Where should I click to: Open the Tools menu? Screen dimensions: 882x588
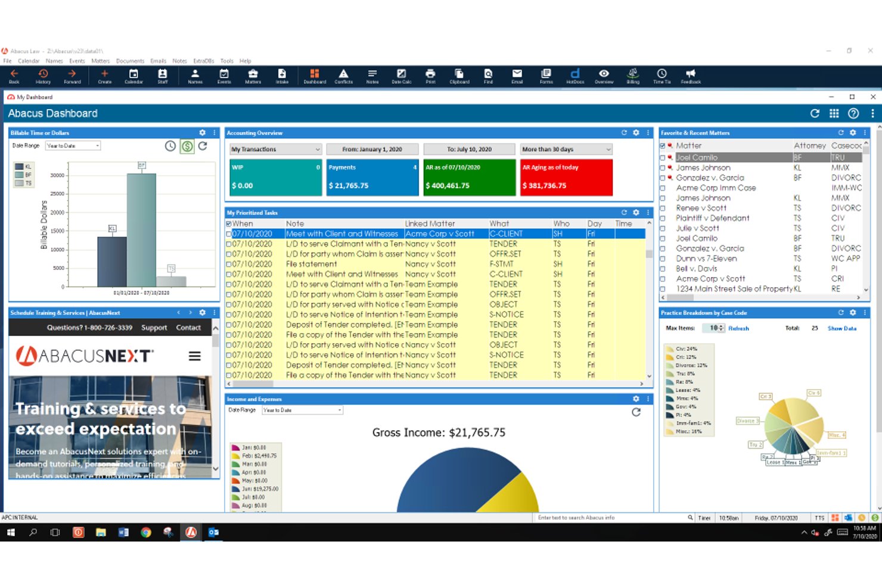tap(227, 61)
